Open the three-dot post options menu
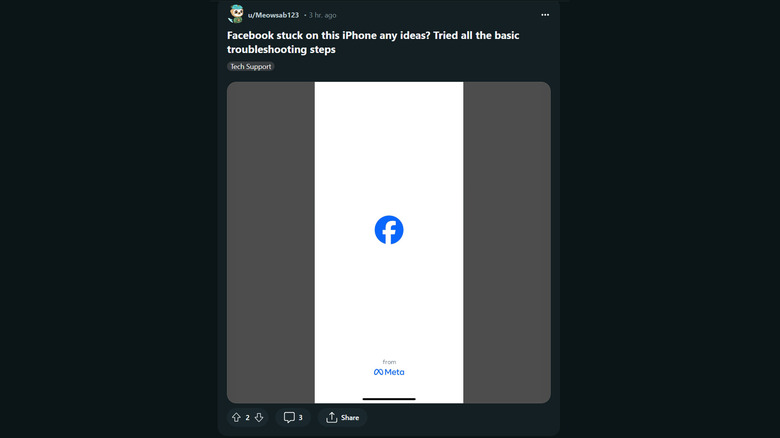Viewport: 780px width, 438px height. pos(545,15)
